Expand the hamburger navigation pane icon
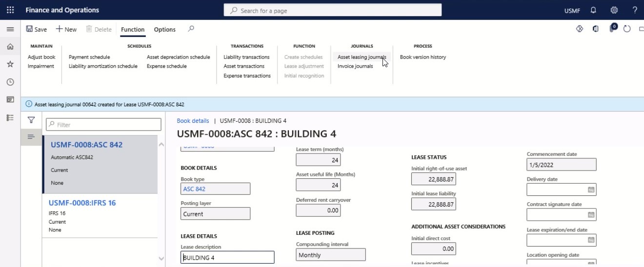Viewport: 644px width, 267px height. (10, 29)
